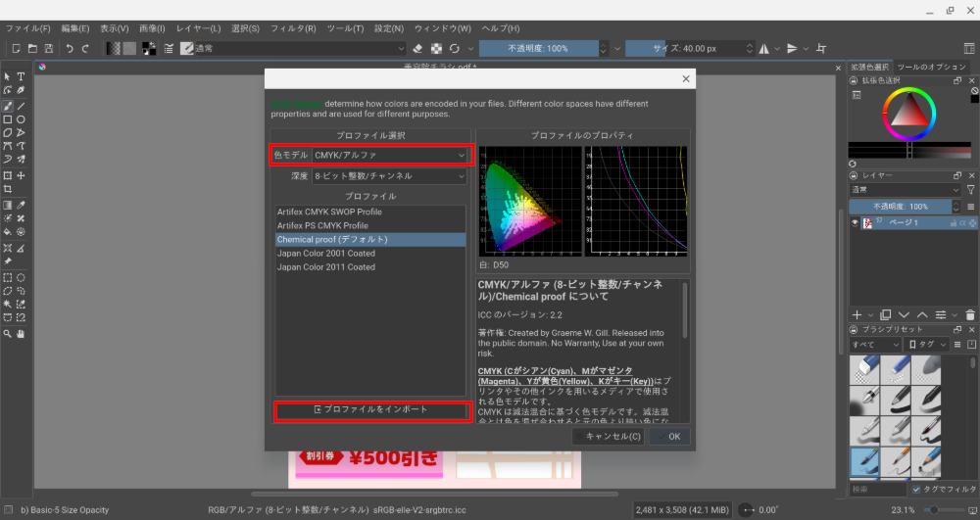Click the layer 不透明度: 100% slider
The width and height of the screenshot is (980, 520).
(901, 206)
